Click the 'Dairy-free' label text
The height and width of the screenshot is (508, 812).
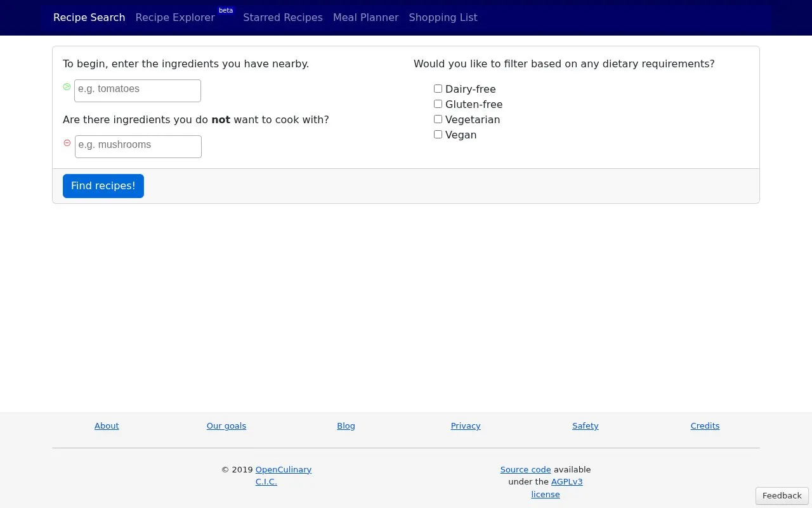pos(471,90)
